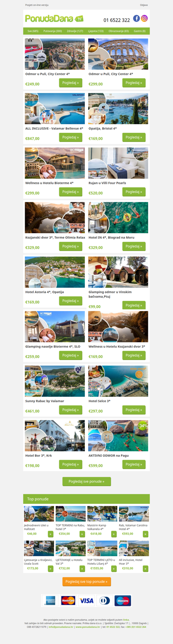Open the Facebook page icon

pos(136,18)
